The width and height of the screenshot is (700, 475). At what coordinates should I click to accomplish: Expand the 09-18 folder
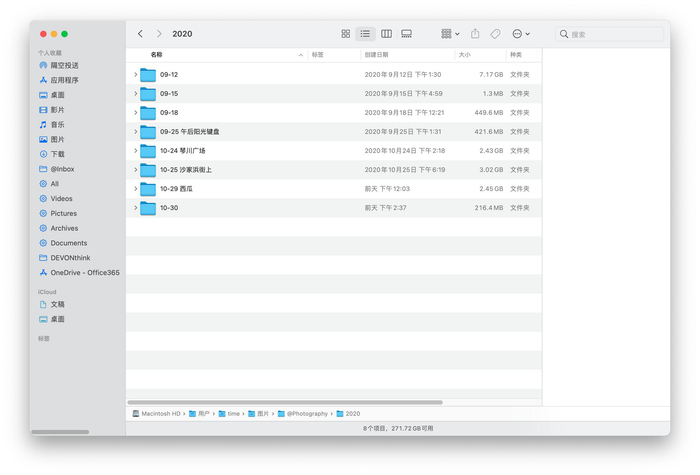135,112
